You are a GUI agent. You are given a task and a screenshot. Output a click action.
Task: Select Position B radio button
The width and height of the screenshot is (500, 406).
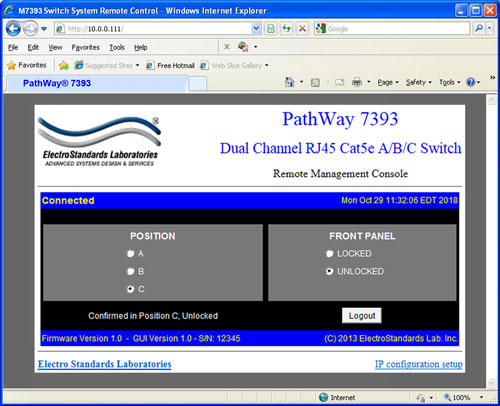pos(130,271)
